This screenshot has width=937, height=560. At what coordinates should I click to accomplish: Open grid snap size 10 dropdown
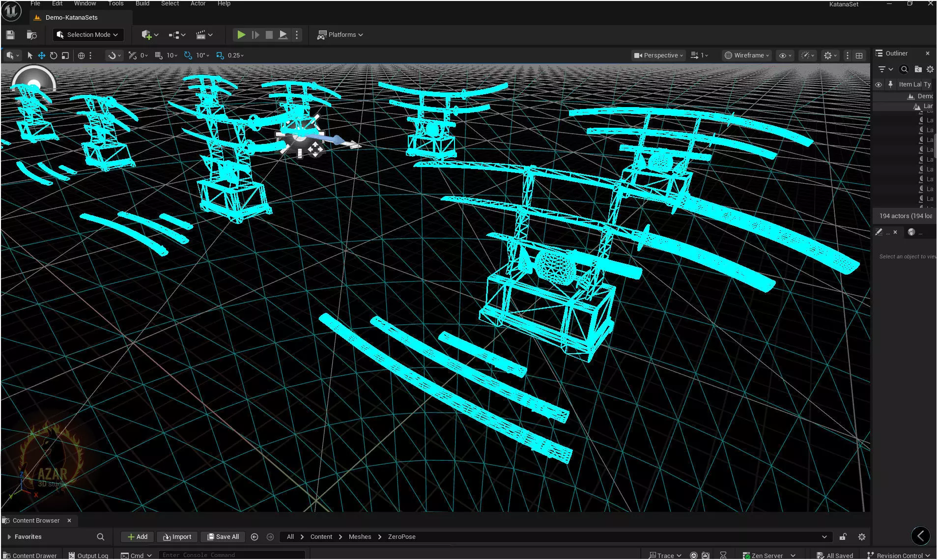171,56
